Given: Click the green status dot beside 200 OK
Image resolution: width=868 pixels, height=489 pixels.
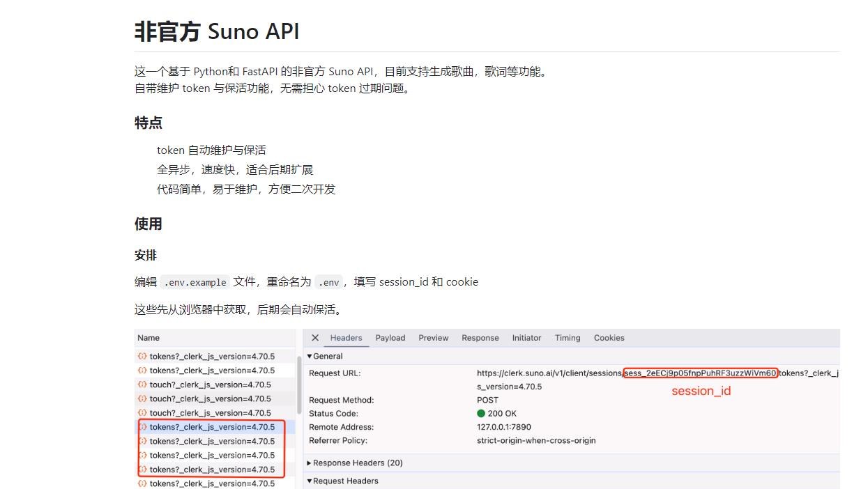Looking at the screenshot, I should point(481,414).
